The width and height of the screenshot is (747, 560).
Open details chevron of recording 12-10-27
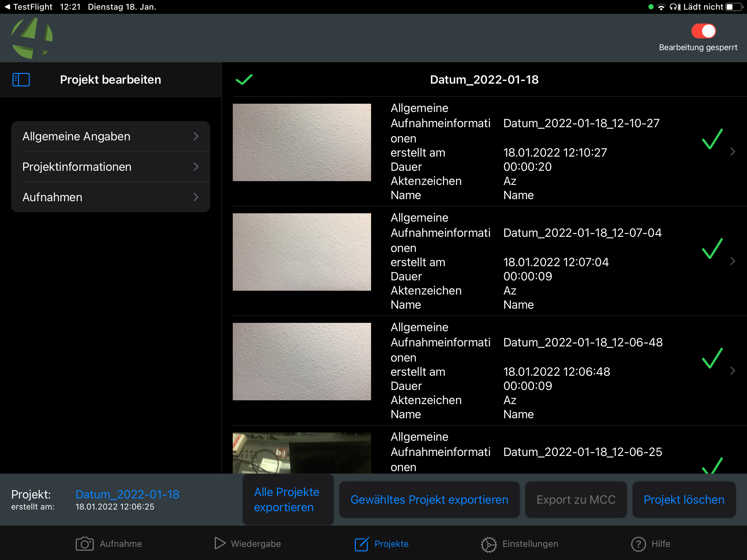coord(732,151)
